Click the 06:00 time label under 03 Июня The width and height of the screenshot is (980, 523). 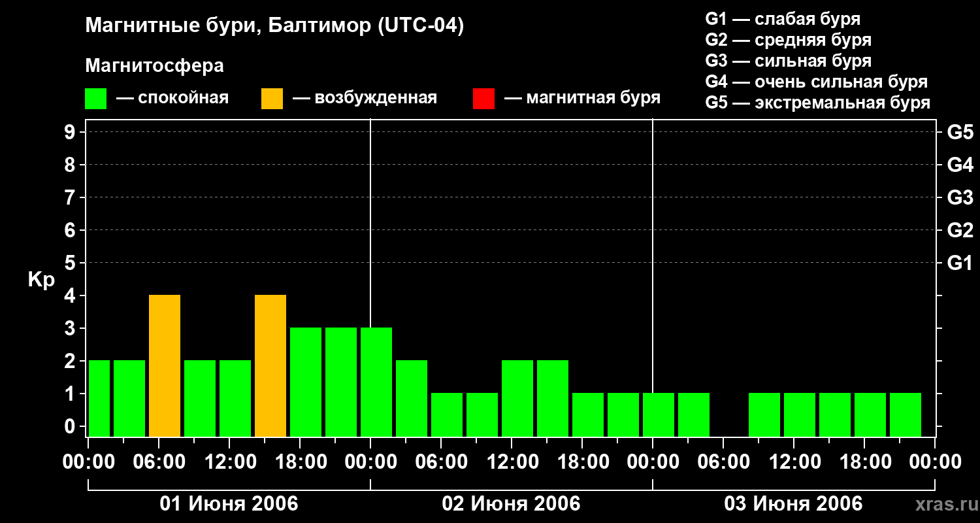pyautogui.click(x=723, y=462)
